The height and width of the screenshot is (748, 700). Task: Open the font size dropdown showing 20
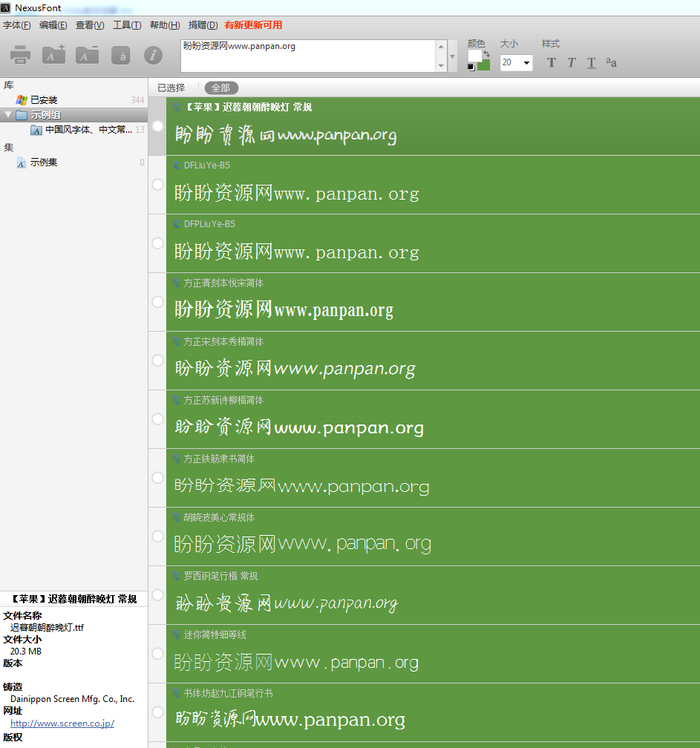[526, 62]
